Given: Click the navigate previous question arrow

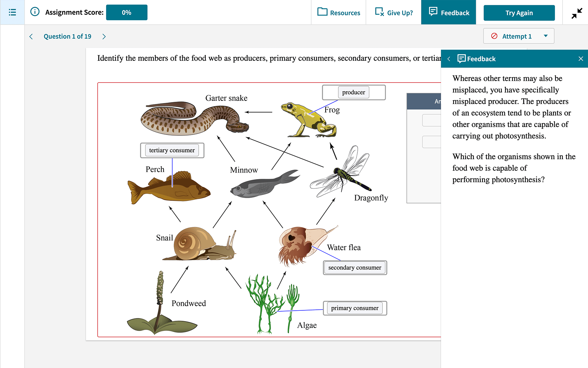Looking at the screenshot, I should [31, 36].
